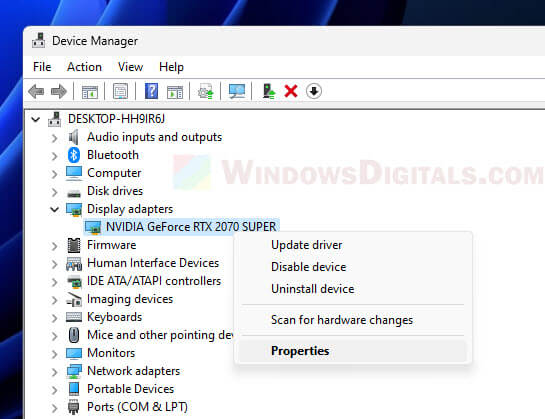Image resolution: width=545 pixels, height=419 pixels.
Task: Toggle the show/hide action pane toolbar icon
Action: (x=175, y=92)
